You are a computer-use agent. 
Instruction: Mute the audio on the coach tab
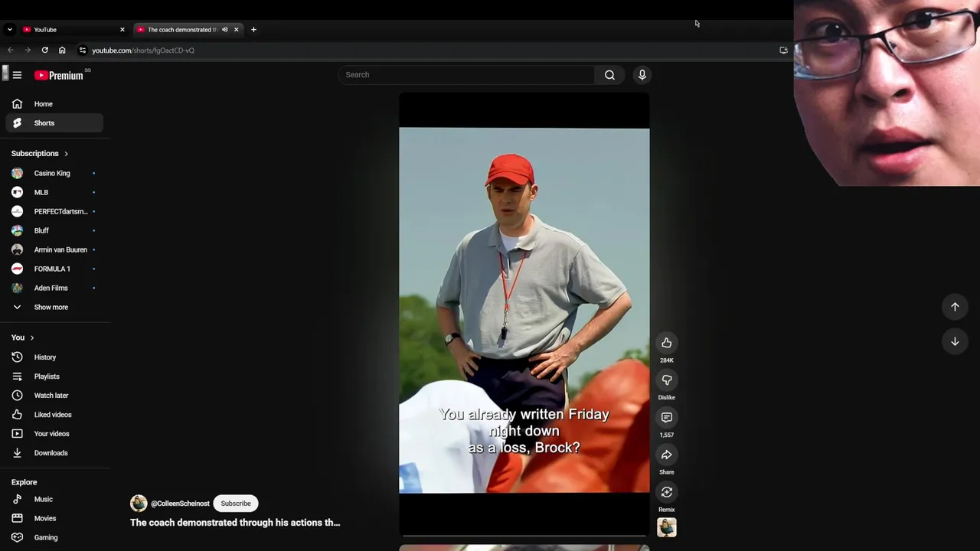(x=225, y=30)
